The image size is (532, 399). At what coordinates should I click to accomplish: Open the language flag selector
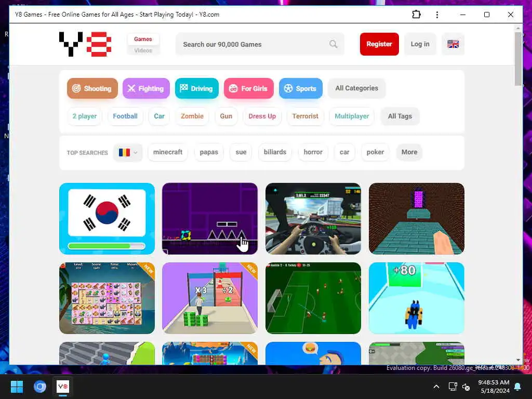[453, 44]
